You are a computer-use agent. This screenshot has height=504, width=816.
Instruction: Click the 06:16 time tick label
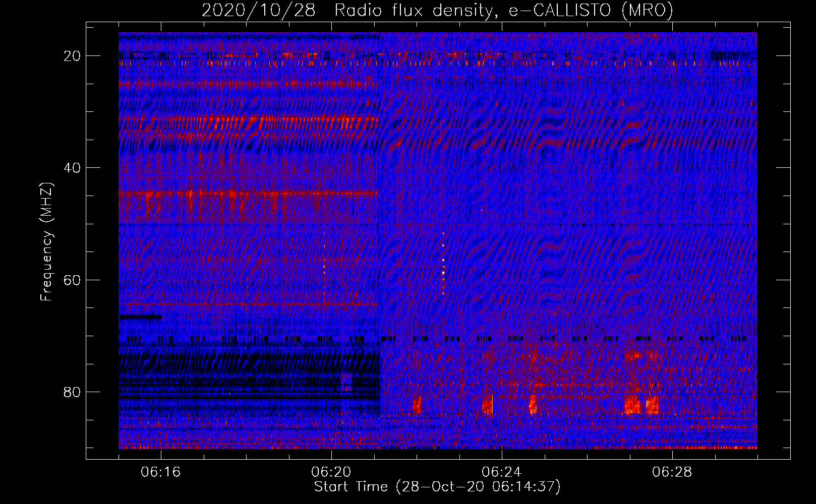(161, 472)
